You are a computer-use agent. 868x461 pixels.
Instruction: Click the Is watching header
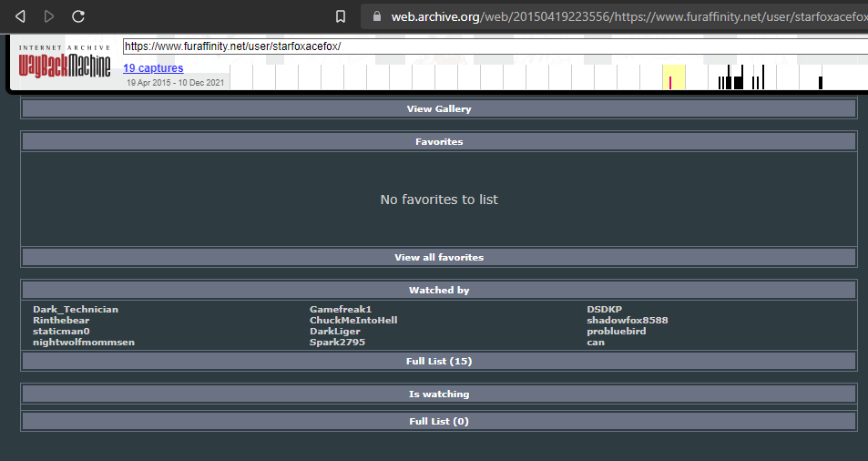(x=439, y=394)
